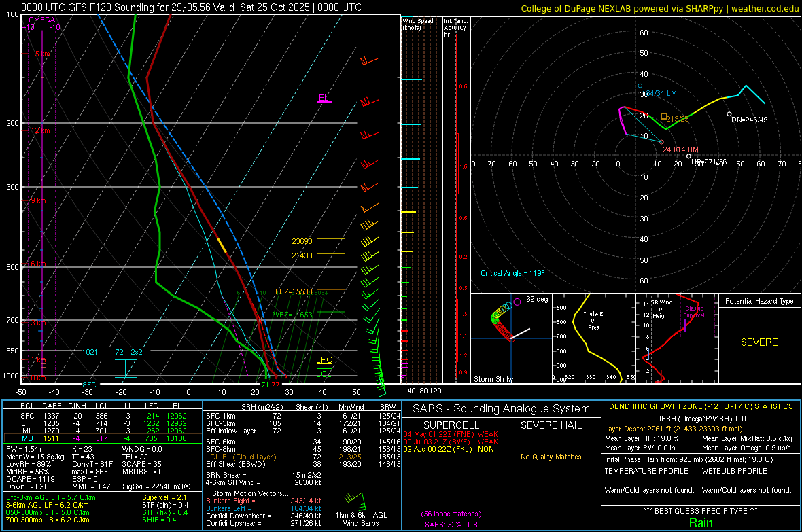Click the DN=246/49 Corfidi label
802x532 pixels.
click(x=749, y=120)
